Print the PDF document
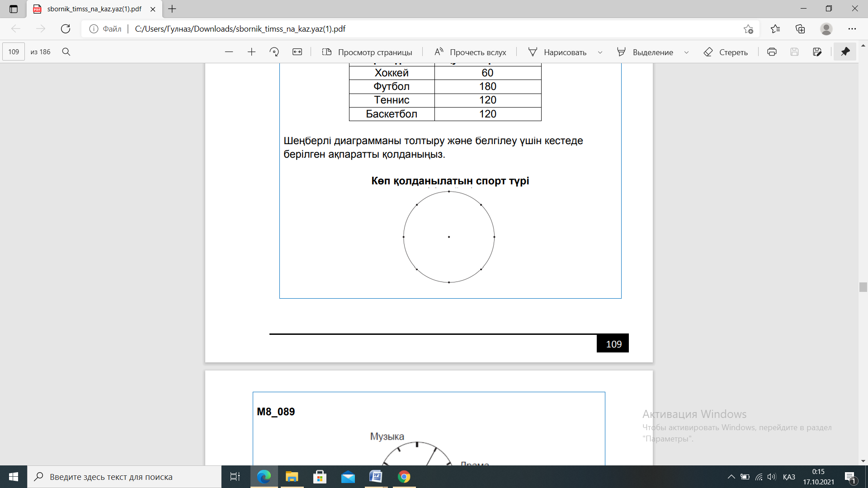This screenshot has width=868, height=488. click(x=772, y=52)
